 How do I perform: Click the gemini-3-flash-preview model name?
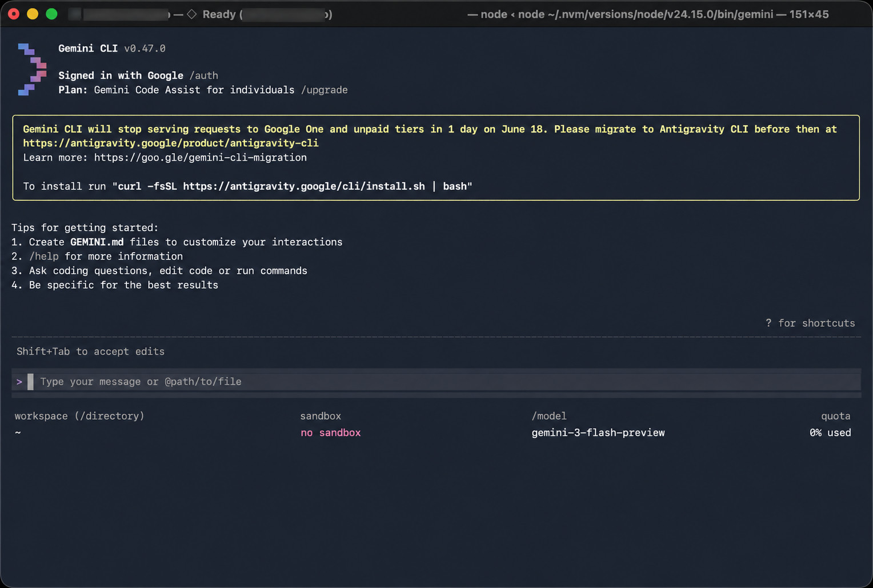coord(598,433)
